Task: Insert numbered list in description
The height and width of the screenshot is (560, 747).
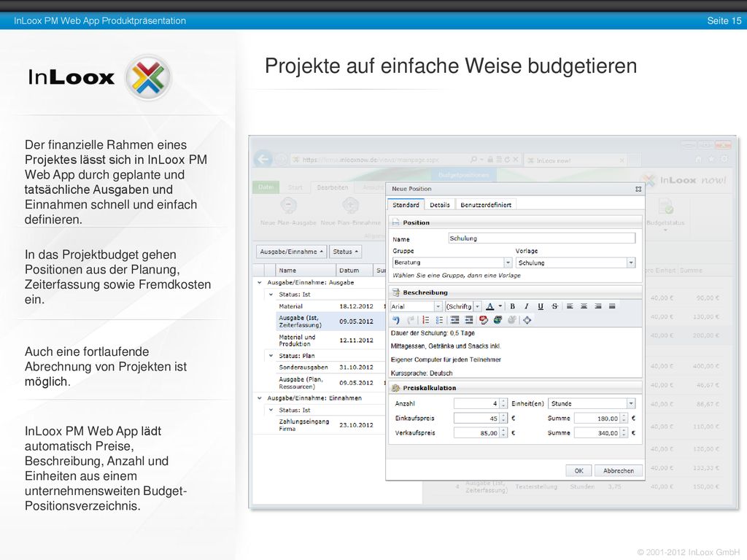Action: [425, 320]
